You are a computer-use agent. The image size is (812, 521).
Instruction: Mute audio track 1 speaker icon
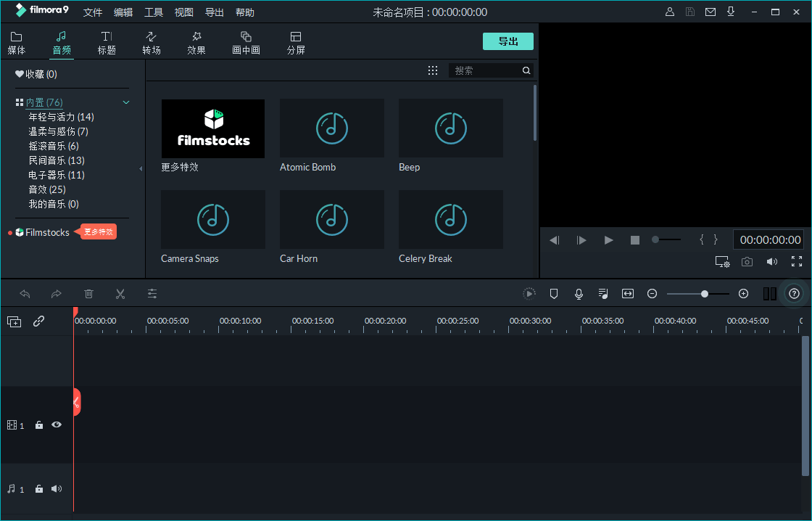click(x=56, y=489)
